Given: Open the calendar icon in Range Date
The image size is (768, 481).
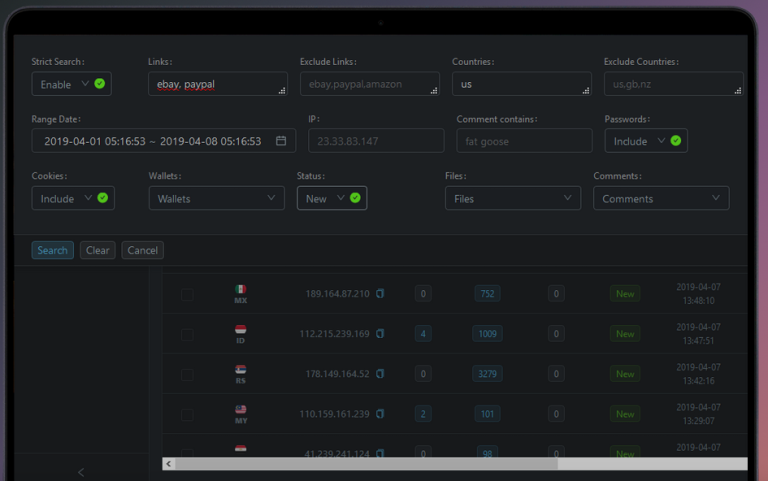Looking at the screenshot, I should [281, 141].
